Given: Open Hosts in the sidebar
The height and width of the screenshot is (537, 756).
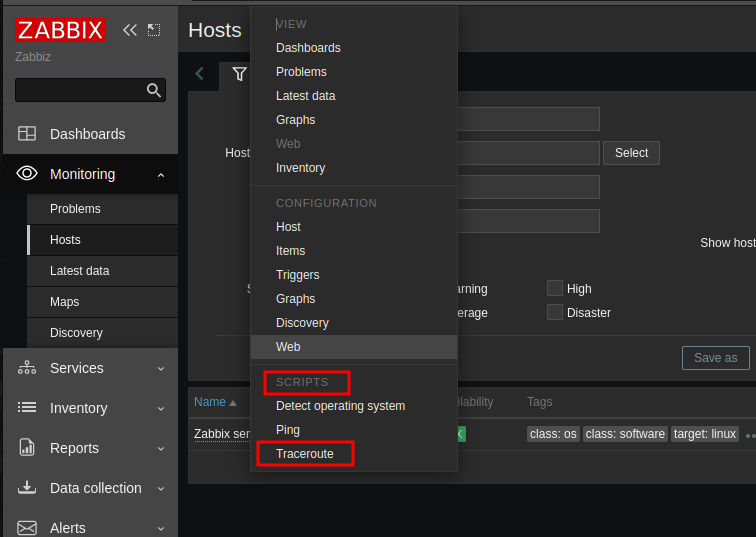Looking at the screenshot, I should click(102, 240).
